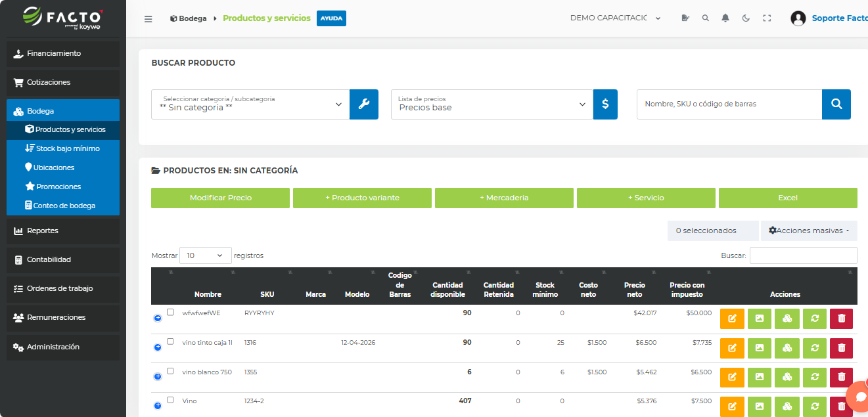Expand row details for vino blanco 750
The width and height of the screenshot is (868, 417).
point(158,377)
